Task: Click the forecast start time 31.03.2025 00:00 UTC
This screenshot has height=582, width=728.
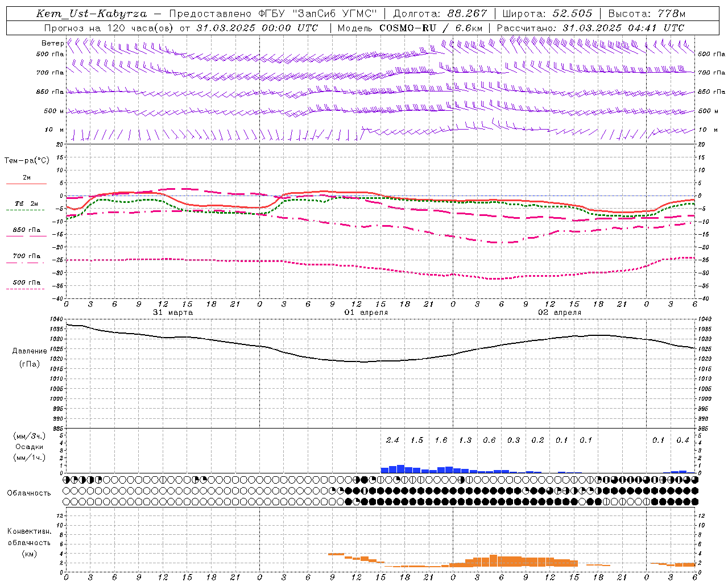Action: (257, 28)
